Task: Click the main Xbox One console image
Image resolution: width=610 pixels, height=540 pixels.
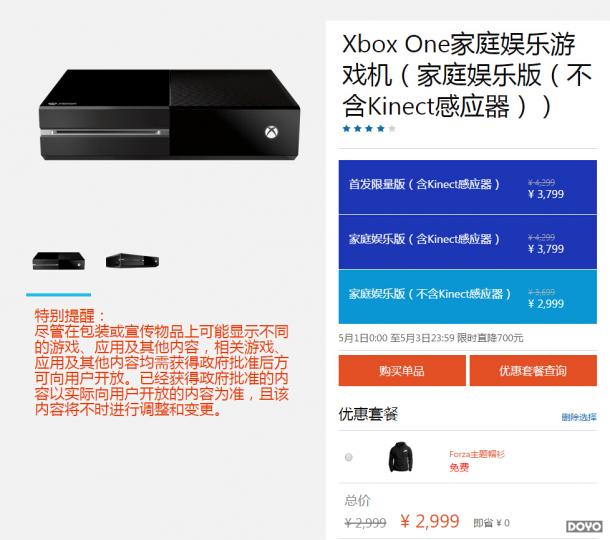Action: tap(169, 114)
